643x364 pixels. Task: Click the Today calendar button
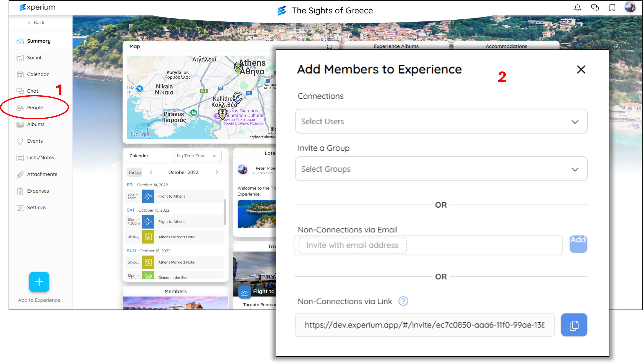pyautogui.click(x=134, y=172)
